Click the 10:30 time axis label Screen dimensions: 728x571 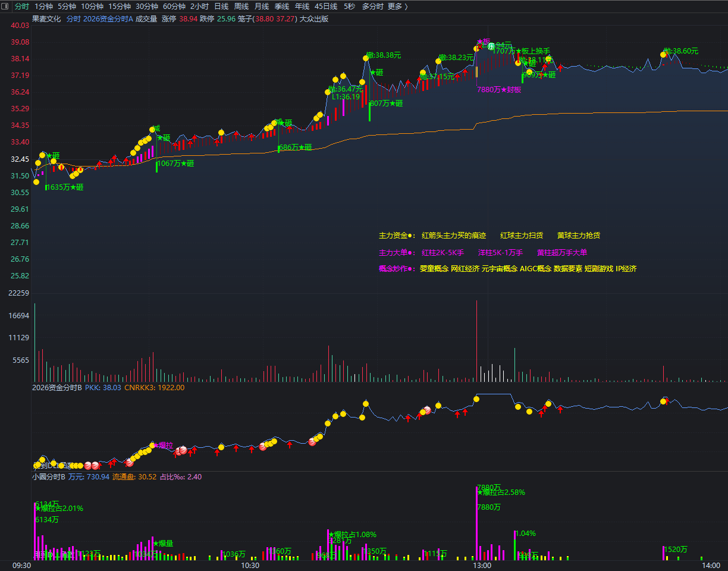pos(250,566)
